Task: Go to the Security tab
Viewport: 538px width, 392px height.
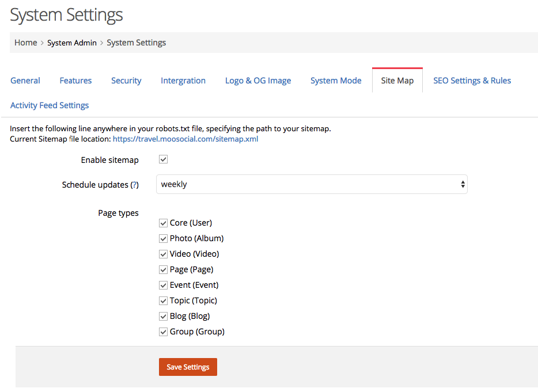Action: [126, 81]
